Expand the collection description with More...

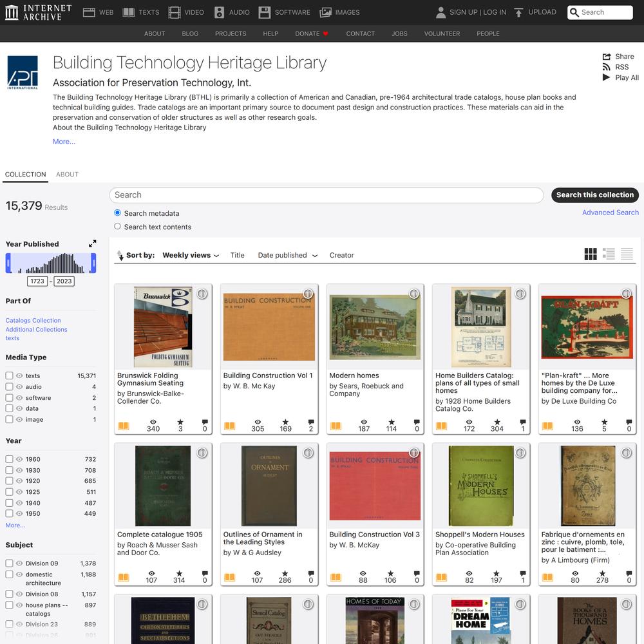64,141
